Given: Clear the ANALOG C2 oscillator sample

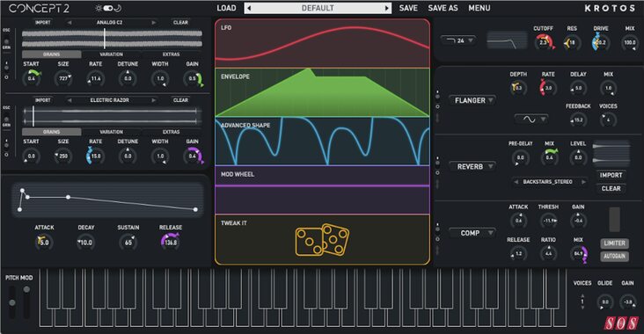Looking at the screenshot, I should click(180, 23).
